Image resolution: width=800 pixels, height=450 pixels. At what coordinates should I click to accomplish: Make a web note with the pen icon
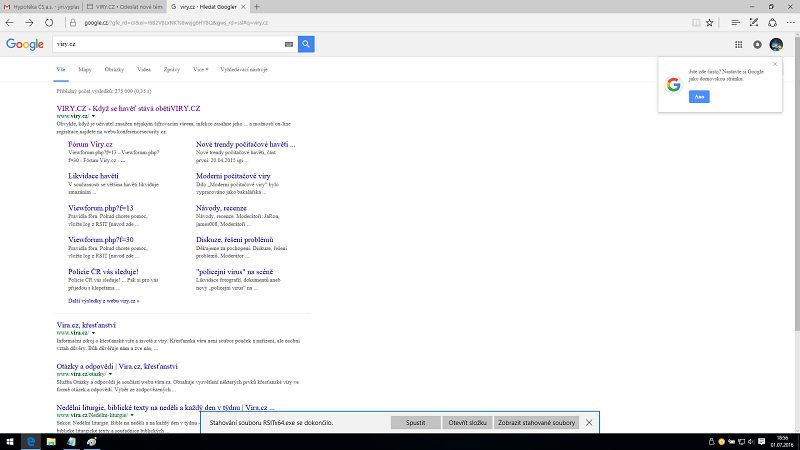pos(754,22)
